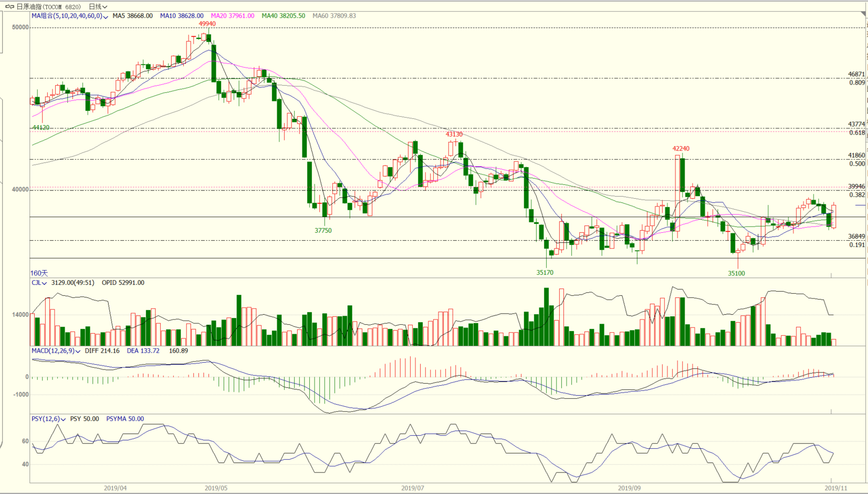Viewport: 868px width, 494px height.
Task: Click the DEA 133.72 label
Action: click(143, 351)
